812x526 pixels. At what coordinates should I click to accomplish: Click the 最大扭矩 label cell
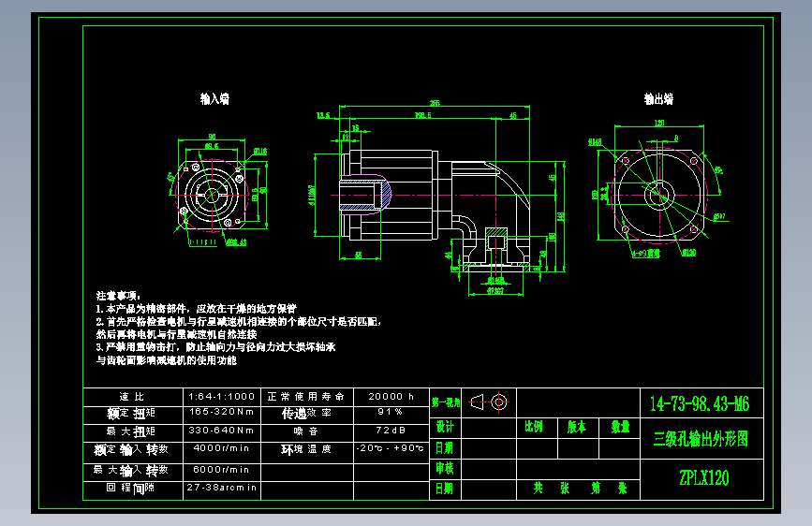click(x=133, y=431)
